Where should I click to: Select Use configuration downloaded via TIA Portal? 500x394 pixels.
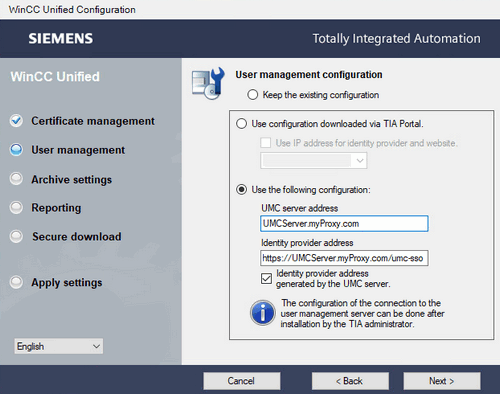click(241, 124)
